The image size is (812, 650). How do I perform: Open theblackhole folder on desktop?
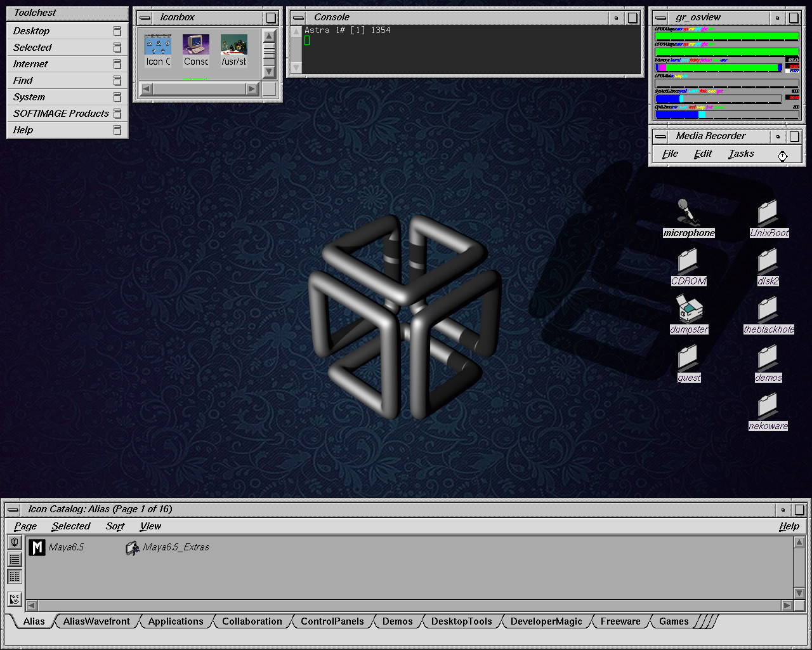point(768,310)
